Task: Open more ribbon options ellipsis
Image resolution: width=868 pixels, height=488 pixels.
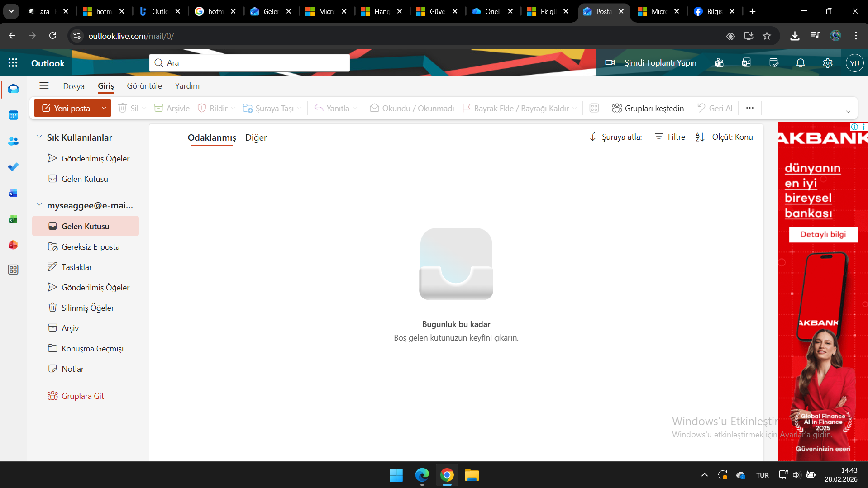Action: pos(750,108)
